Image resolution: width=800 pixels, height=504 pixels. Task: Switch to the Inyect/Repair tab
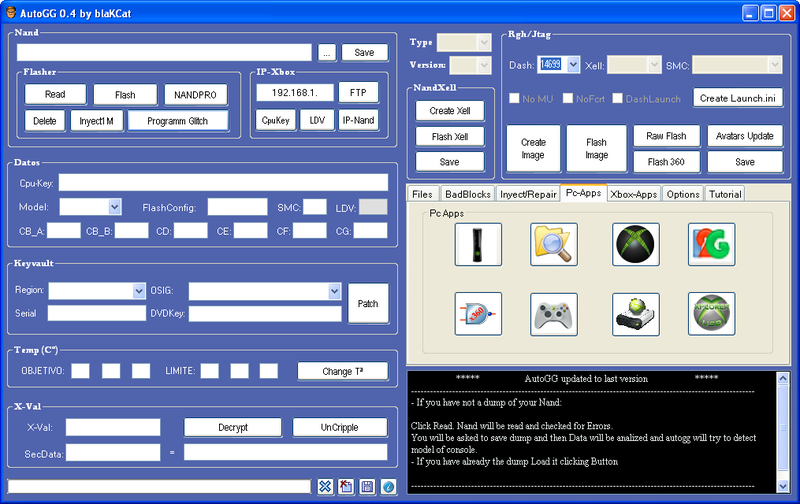click(528, 194)
